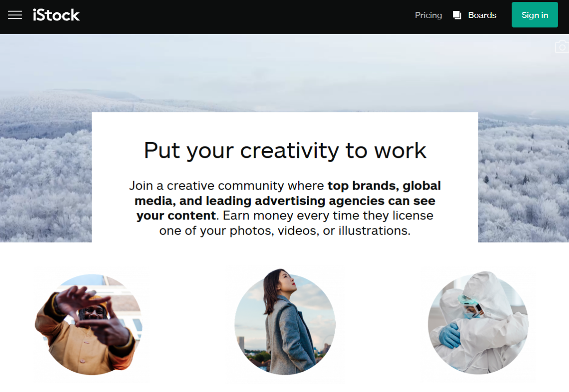Select the photo of man framing with hands
Viewport: 569px width, 392px height.
(92, 325)
